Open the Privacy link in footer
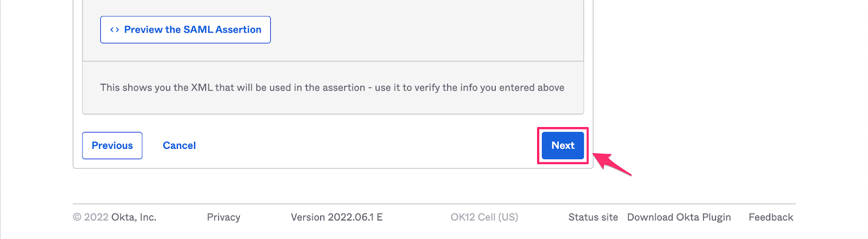 224,217
